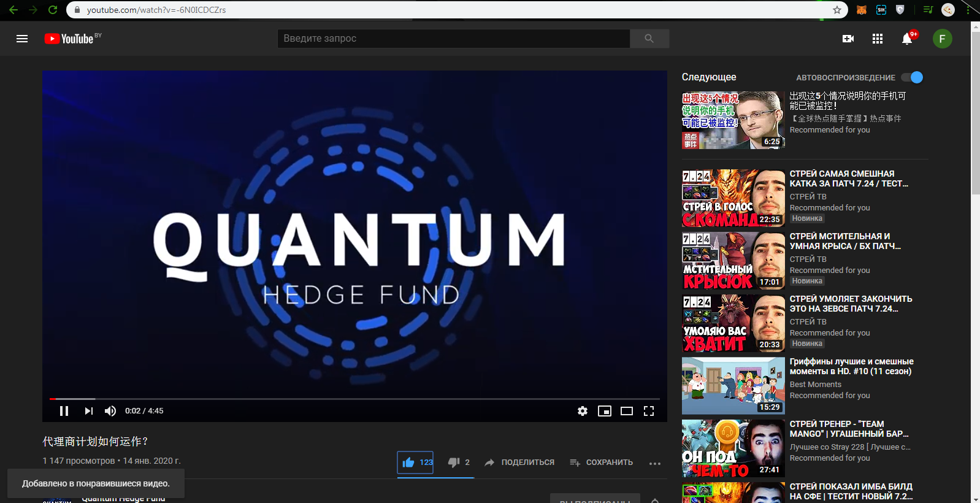Mute the video volume

(x=110, y=411)
